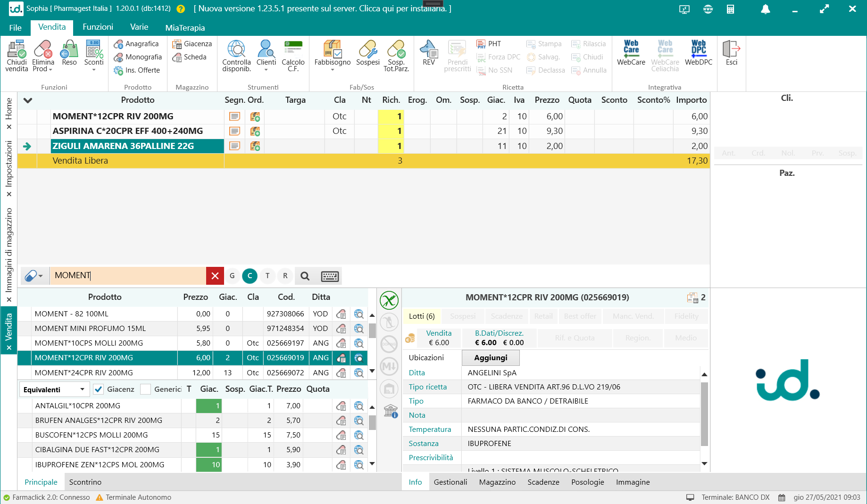Open the Gestionali tab

450,482
